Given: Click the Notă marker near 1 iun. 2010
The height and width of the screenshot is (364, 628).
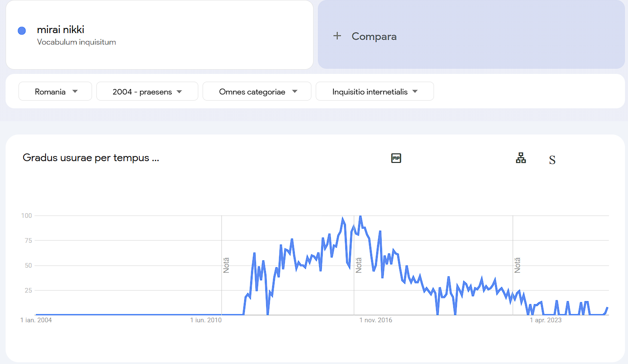Looking at the screenshot, I should tap(226, 265).
